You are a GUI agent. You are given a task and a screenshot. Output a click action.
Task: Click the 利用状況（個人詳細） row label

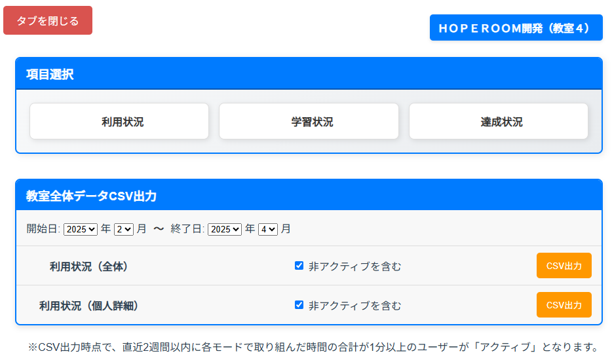pyautogui.click(x=88, y=306)
